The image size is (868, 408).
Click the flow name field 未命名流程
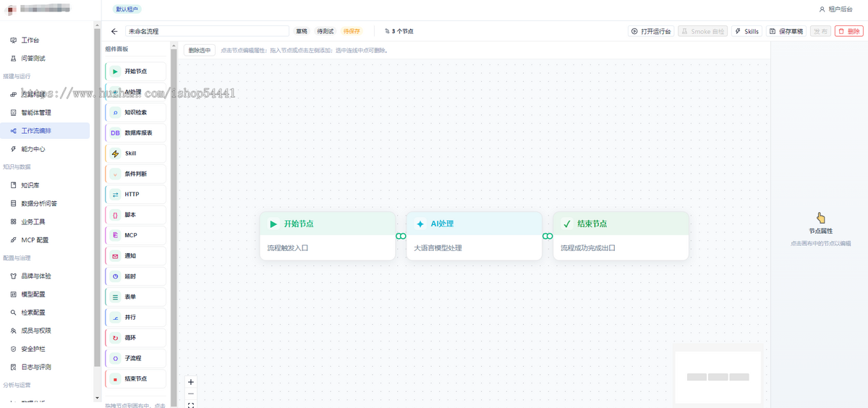tap(207, 31)
